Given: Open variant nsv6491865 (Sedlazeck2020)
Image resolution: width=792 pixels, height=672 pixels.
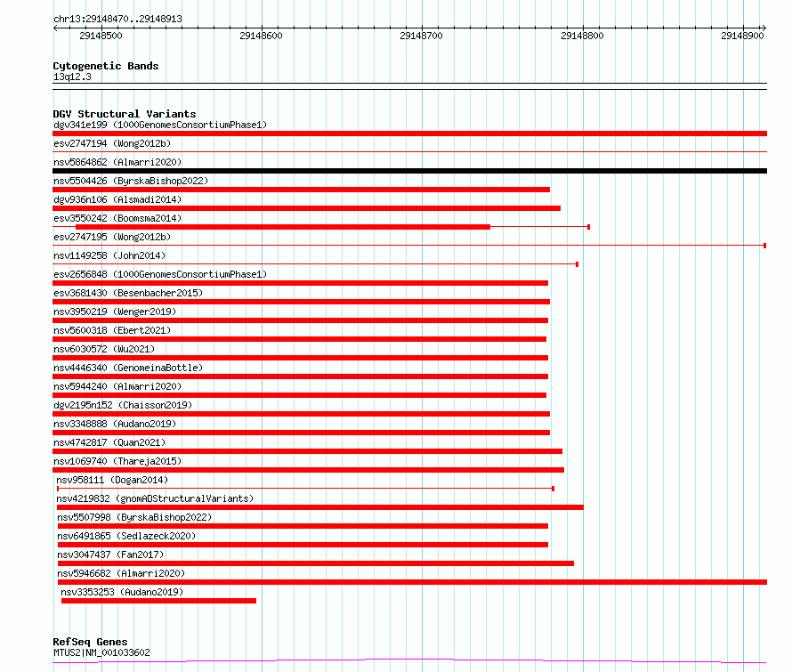Looking at the screenshot, I should coord(126,536).
